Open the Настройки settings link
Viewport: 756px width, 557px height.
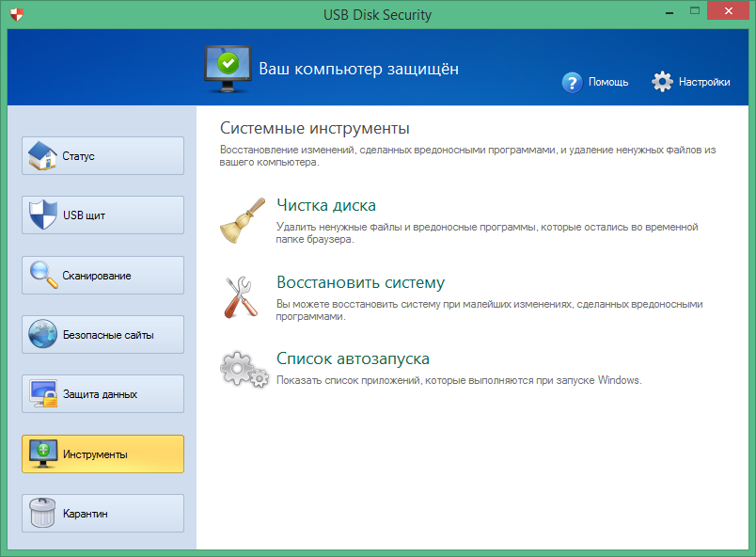704,82
